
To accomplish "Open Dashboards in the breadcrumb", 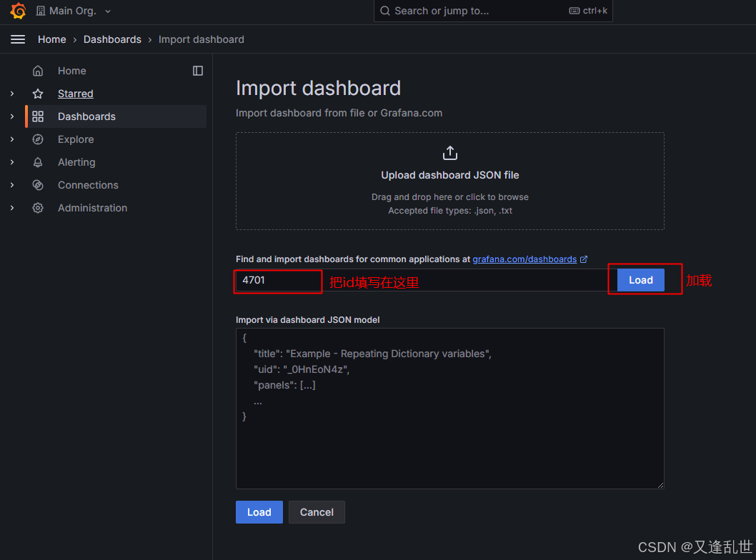I will (112, 39).
